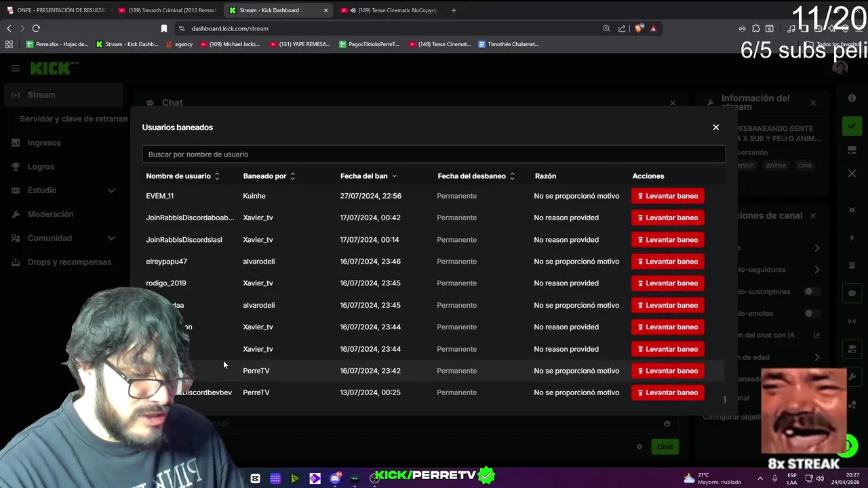Lift the ban on elreypapu47
This screenshot has width=868, height=488.
point(668,261)
